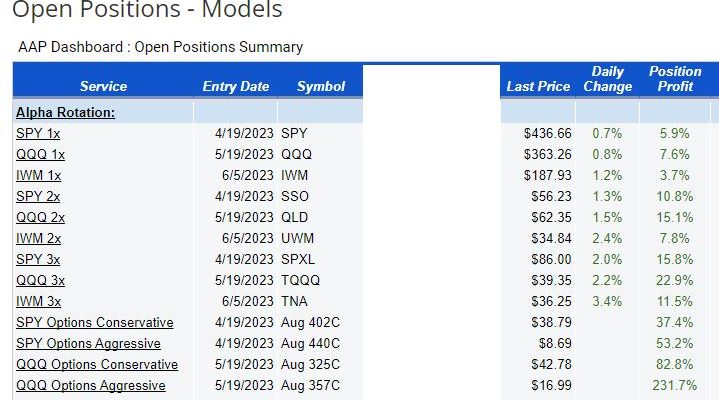719x400 pixels.
Task: Open SPY Options Conservative link
Action: point(95,322)
